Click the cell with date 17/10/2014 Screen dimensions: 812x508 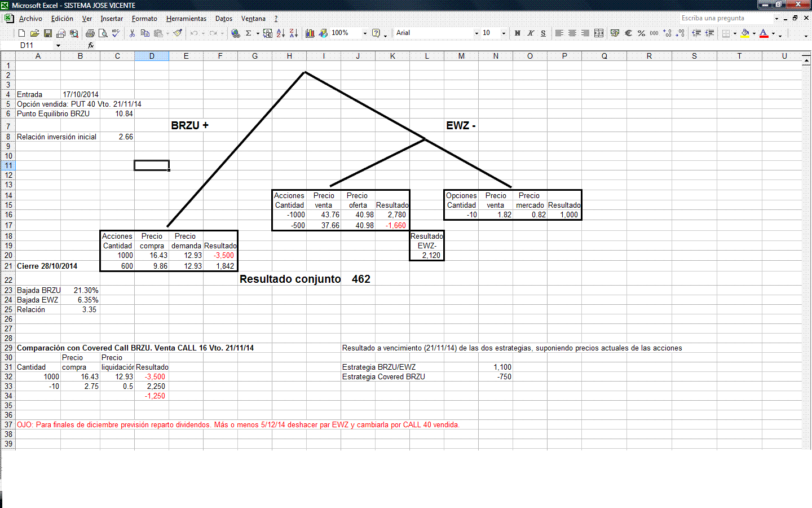click(80, 94)
